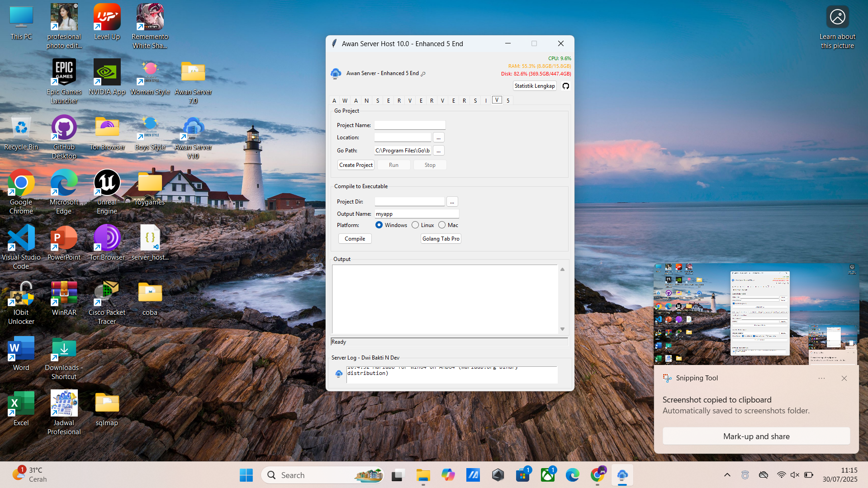The image size is (868, 488).
Task: Click the Awan Server cloud logo in header
Action: pyautogui.click(x=336, y=73)
